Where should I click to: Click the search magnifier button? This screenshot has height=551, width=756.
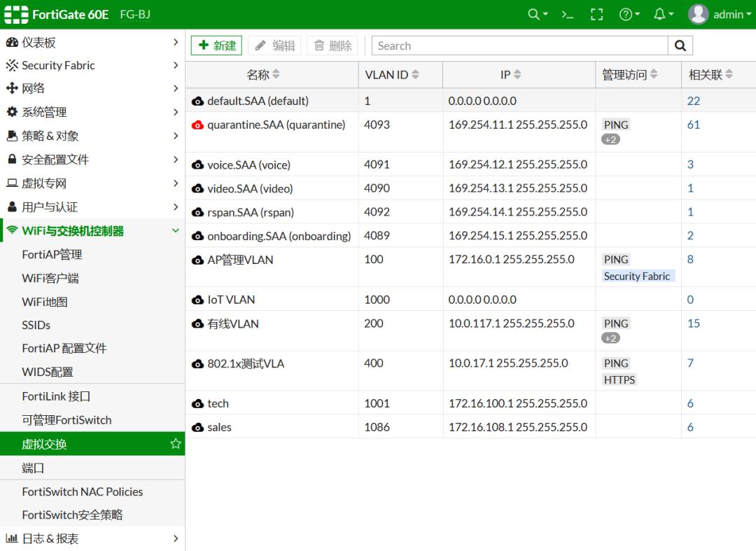pyautogui.click(x=680, y=46)
